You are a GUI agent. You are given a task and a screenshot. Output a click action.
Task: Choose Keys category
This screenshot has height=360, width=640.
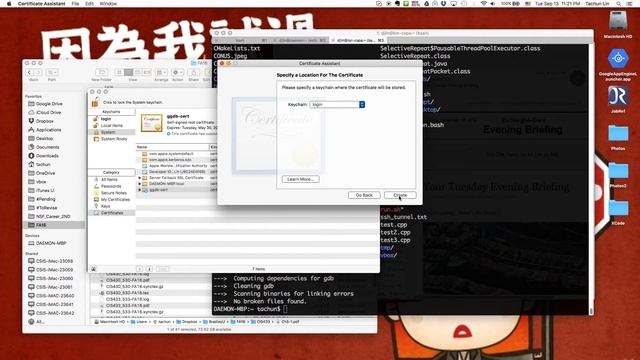tap(105, 206)
